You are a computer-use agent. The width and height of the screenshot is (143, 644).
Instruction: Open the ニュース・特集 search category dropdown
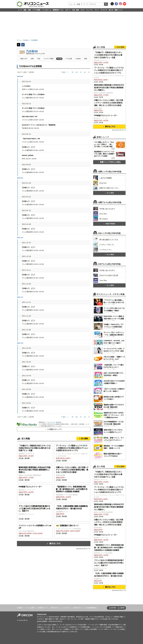pyautogui.click(x=75, y=4)
